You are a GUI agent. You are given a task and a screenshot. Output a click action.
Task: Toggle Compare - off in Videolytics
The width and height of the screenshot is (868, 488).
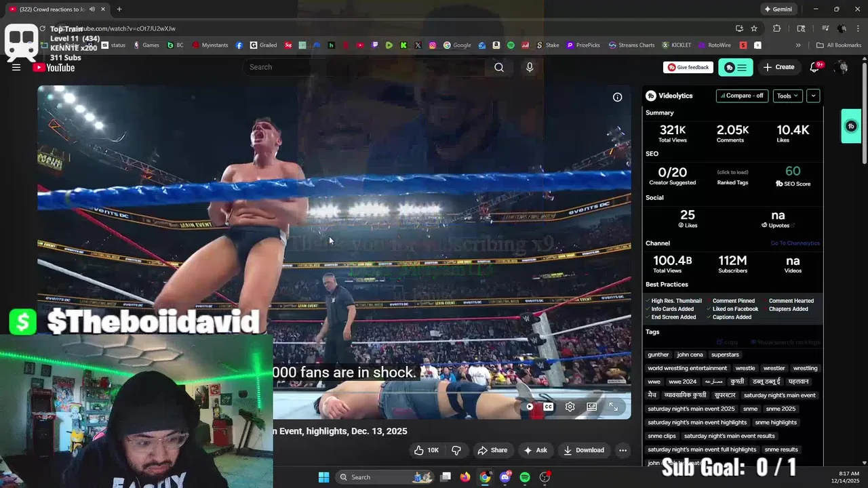pyautogui.click(x=742, y=96)
